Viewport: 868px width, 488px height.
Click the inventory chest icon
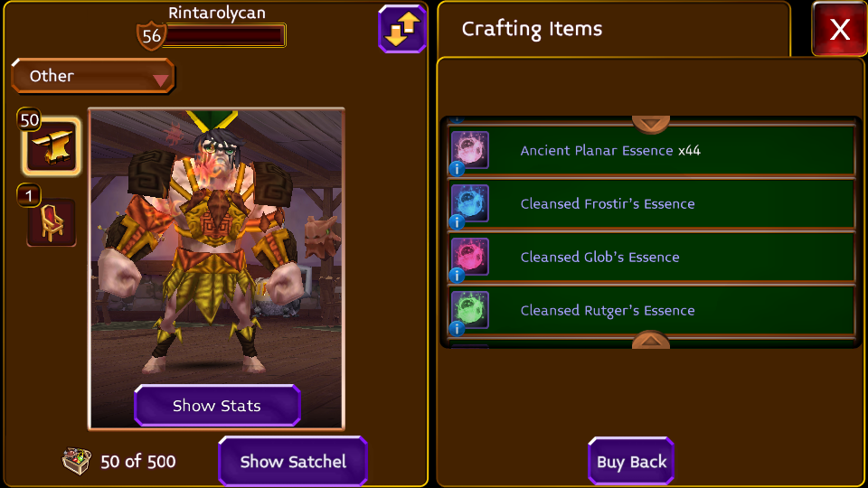tap(76, 461)
